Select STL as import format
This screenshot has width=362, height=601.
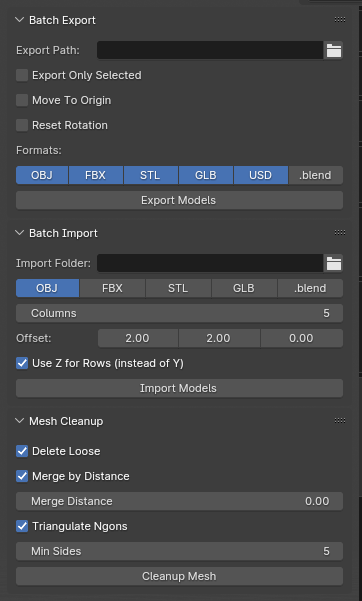pos(178,288)
